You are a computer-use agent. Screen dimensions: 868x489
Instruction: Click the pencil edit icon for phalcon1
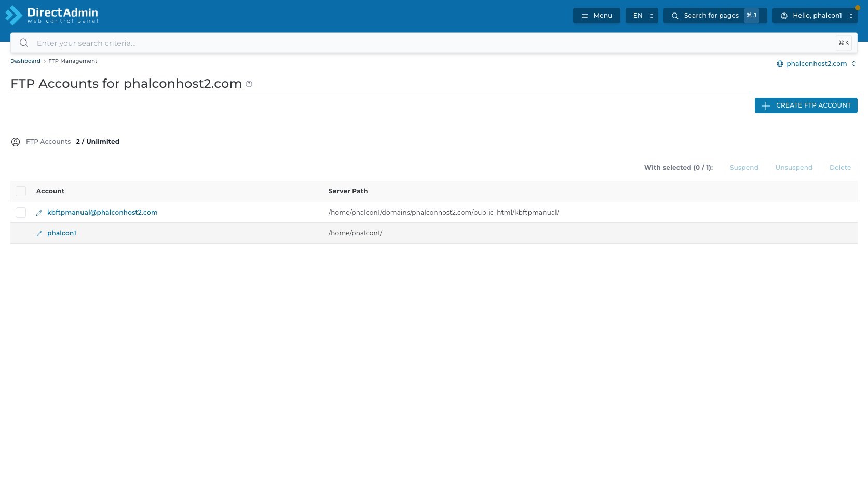[x=39, y=234]
